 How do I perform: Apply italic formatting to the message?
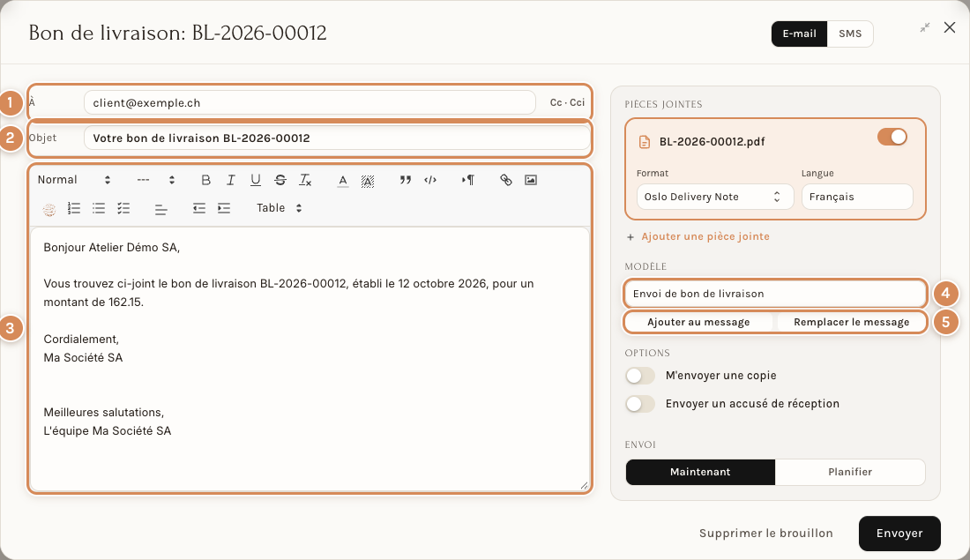click(231, 180)
